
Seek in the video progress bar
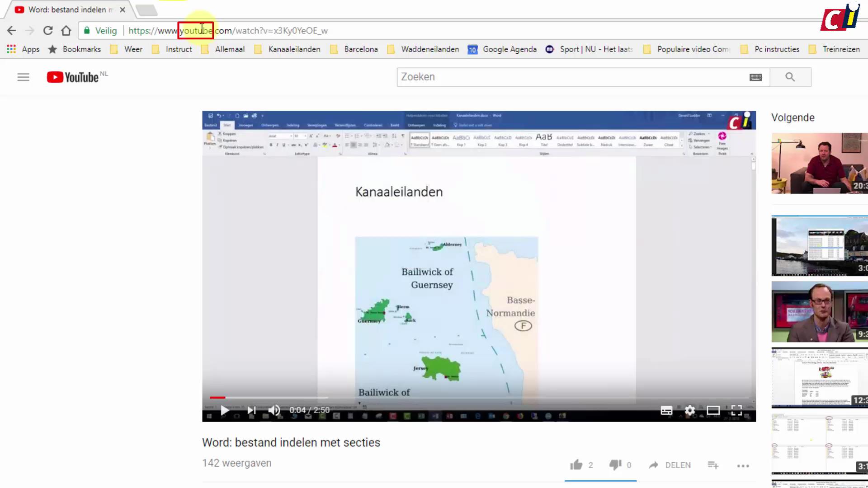[479, 398]
